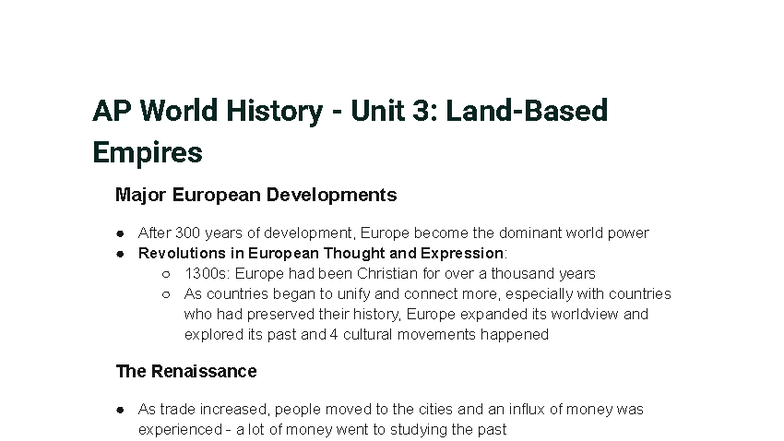This screenshot has height=441, width=784.
Task: Click the line '1300s: Europe had been Christian'
Action: click(x=390, y=274)
